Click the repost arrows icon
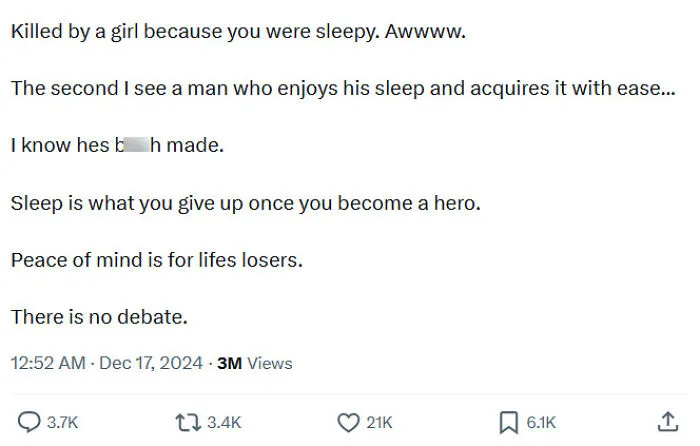 coord(188,422)
